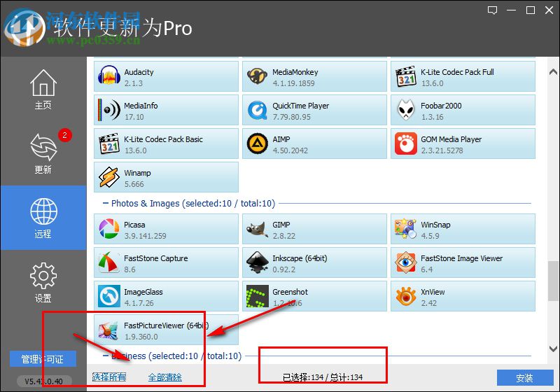
Task: Toggle selection of QuickTime Player tile
Action: 314,110
